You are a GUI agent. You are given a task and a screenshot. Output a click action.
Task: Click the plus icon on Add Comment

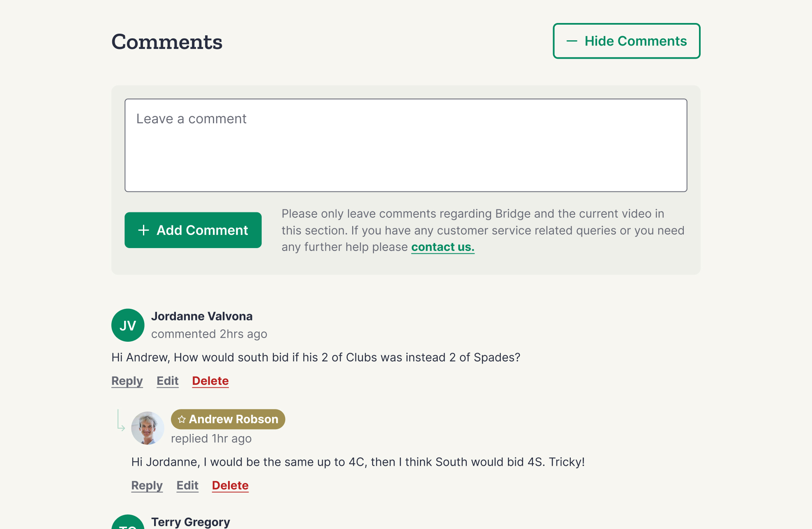coord(143,230)
